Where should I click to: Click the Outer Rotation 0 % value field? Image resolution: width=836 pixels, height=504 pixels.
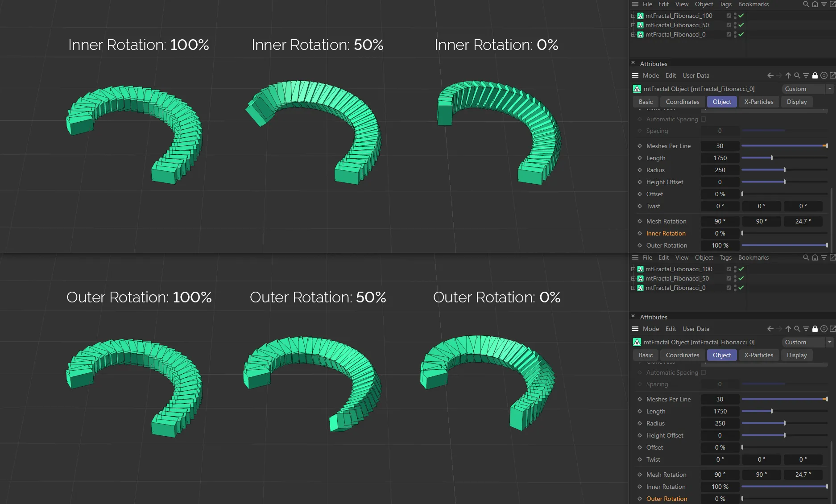pyautogui.click(x=720, y=499)
